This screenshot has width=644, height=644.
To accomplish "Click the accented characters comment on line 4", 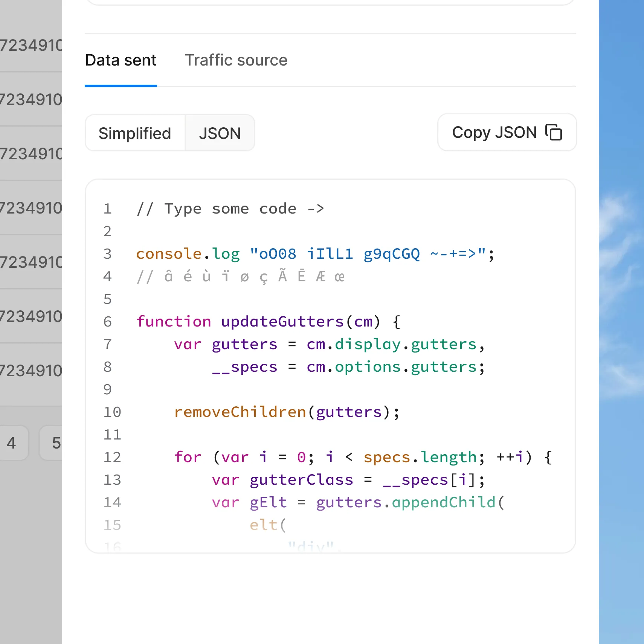I will tap(241, 276).
